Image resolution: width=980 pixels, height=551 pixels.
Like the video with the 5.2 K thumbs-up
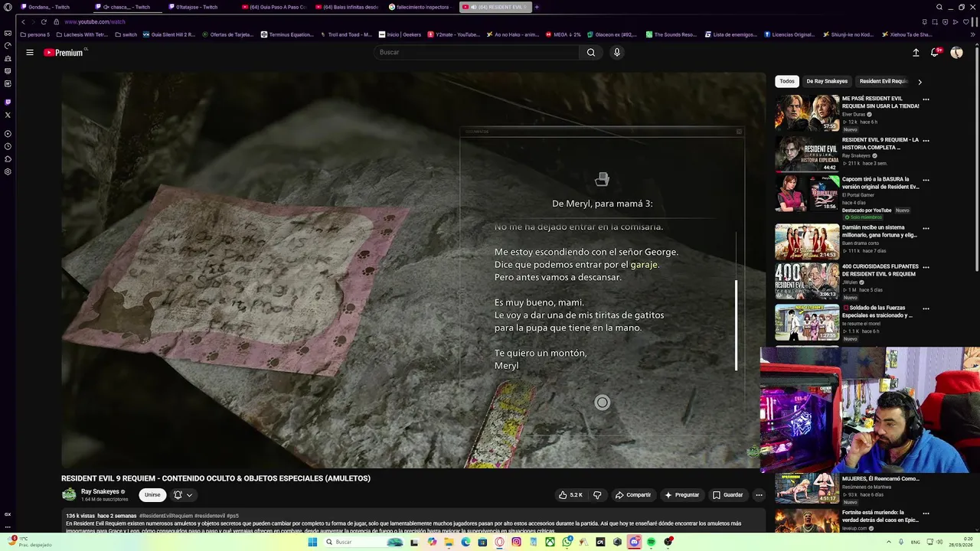pyautogui.click(x=570, y=495)
